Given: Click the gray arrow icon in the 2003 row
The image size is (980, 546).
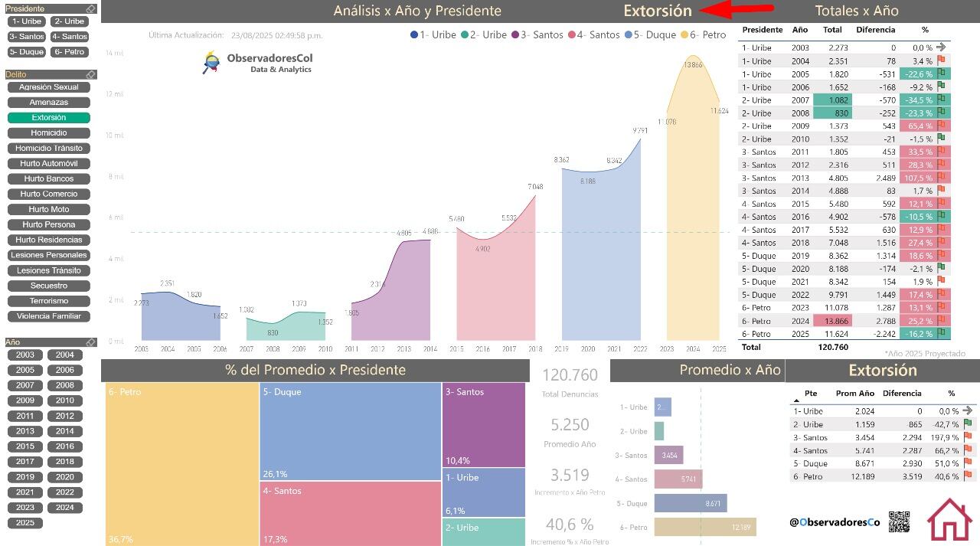Looking at the screenshot, I should 941,47.
